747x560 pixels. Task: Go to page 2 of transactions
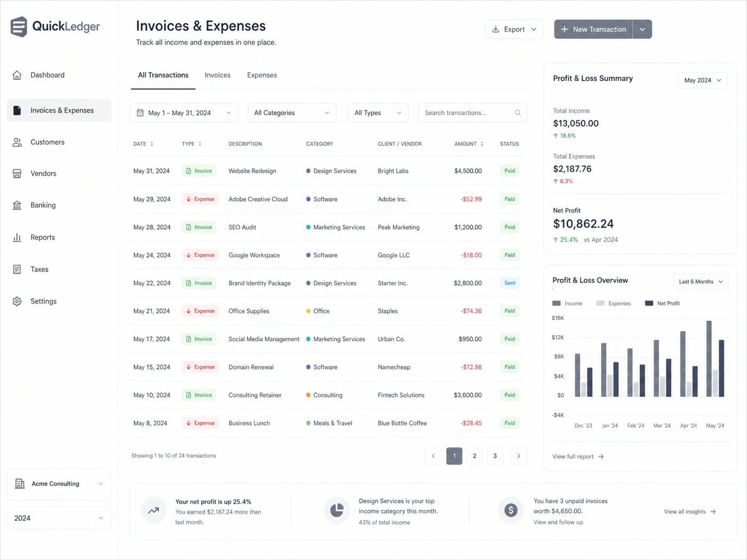point(474,456)
